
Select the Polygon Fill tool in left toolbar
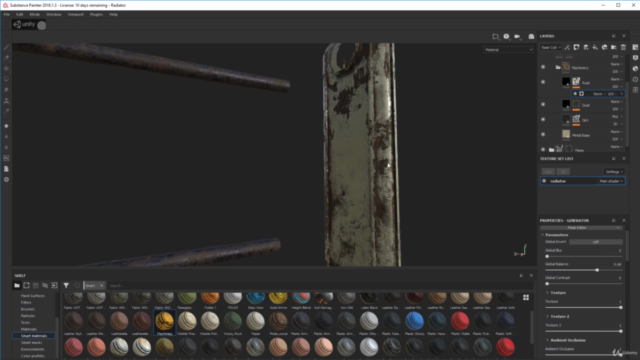pos(7,79)
